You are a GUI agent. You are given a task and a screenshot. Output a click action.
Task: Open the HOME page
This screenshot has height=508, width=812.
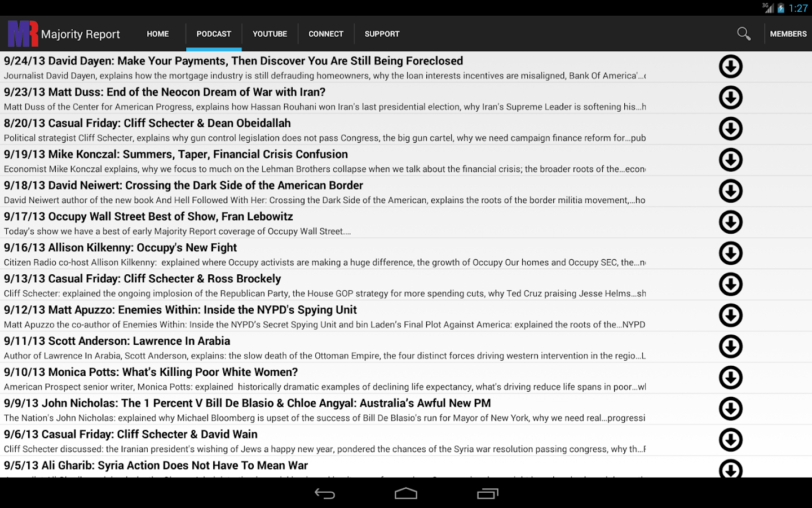point(157,33)
